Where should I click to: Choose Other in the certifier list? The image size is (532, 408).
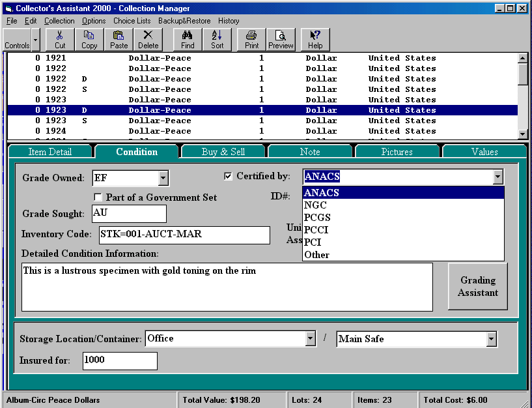403,255
